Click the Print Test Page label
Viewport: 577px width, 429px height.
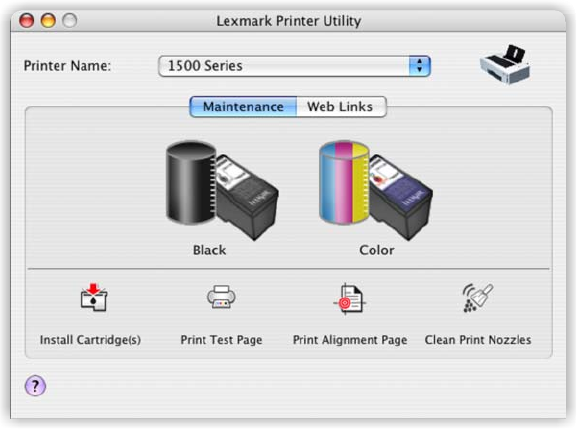tap(221, 340)
